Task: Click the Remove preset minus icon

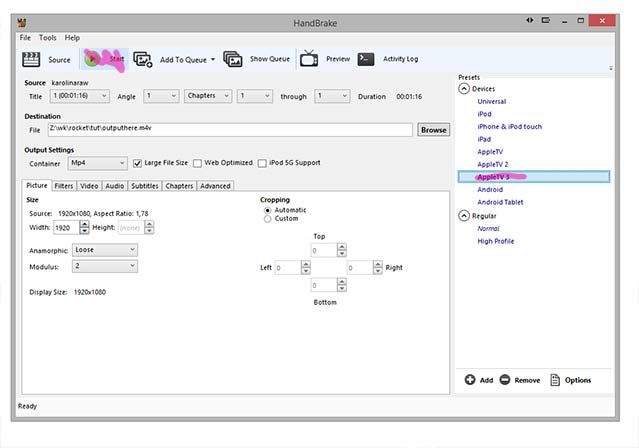Action: coord(505,380)
